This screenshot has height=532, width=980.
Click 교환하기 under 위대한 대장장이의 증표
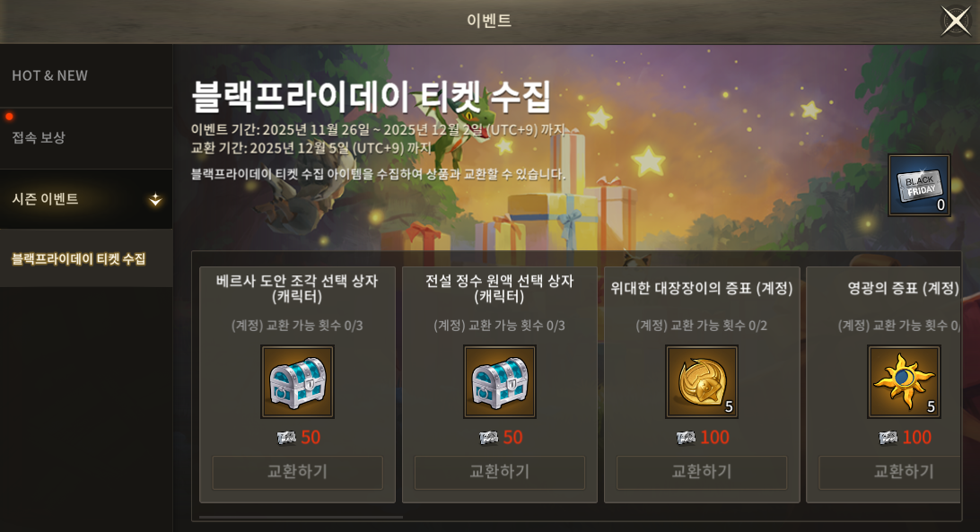point(702,472)
